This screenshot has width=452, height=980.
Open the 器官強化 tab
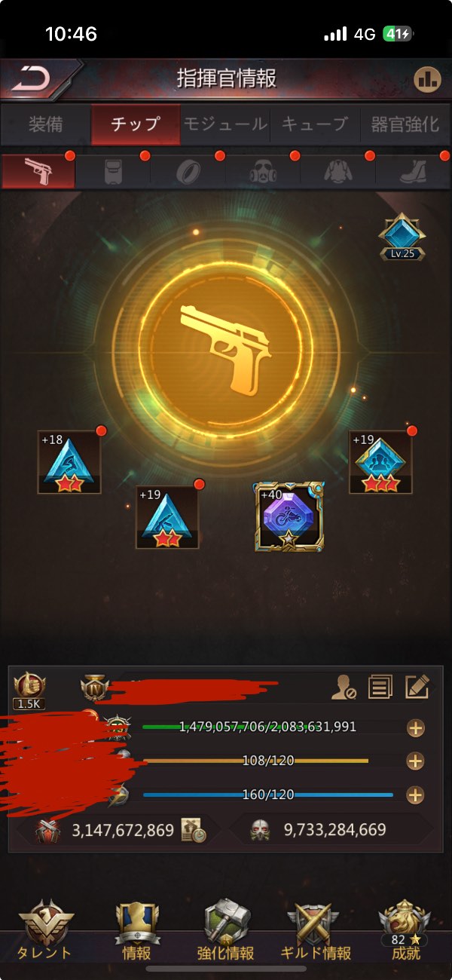click(x=405, y=124)
